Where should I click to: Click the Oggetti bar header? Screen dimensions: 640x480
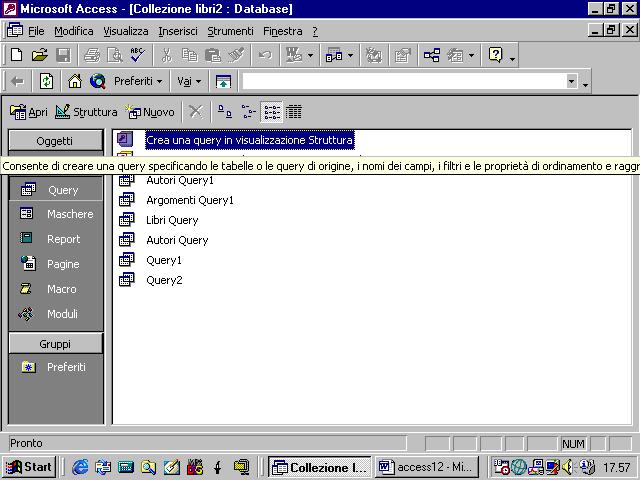coord(56,141)
